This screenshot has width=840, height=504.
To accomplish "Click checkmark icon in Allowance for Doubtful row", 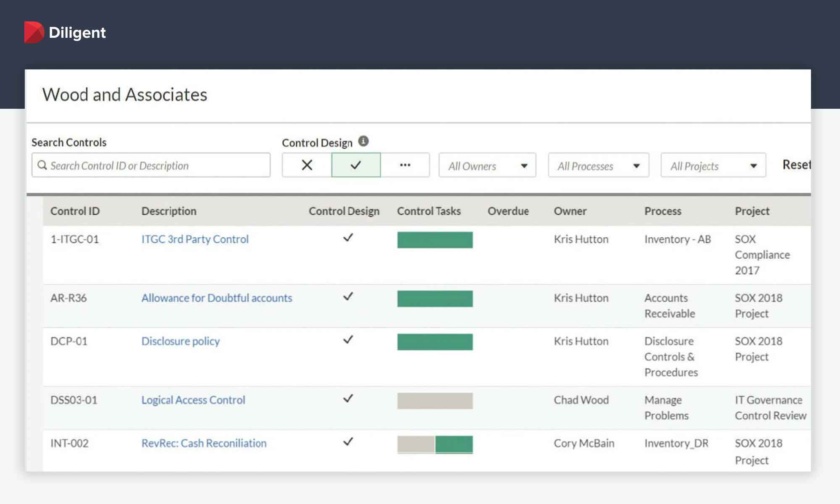I will click(x=348, y=297).
